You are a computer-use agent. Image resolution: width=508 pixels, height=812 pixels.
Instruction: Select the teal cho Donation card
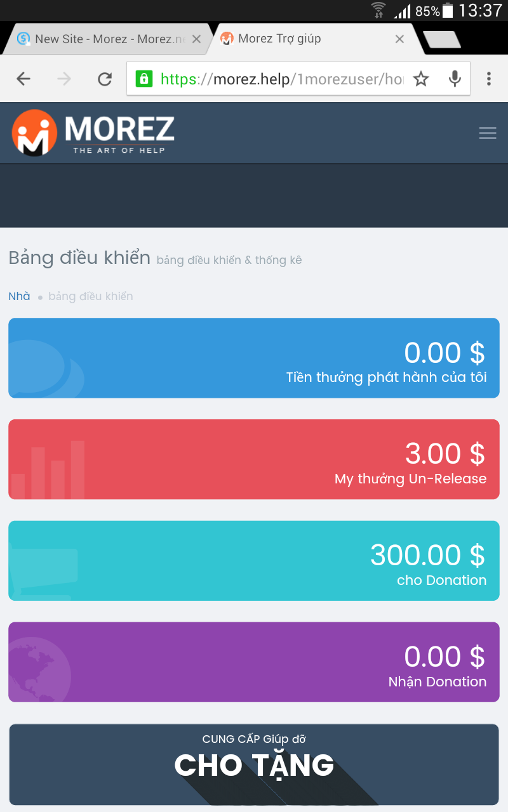click(x=254, y=561)
